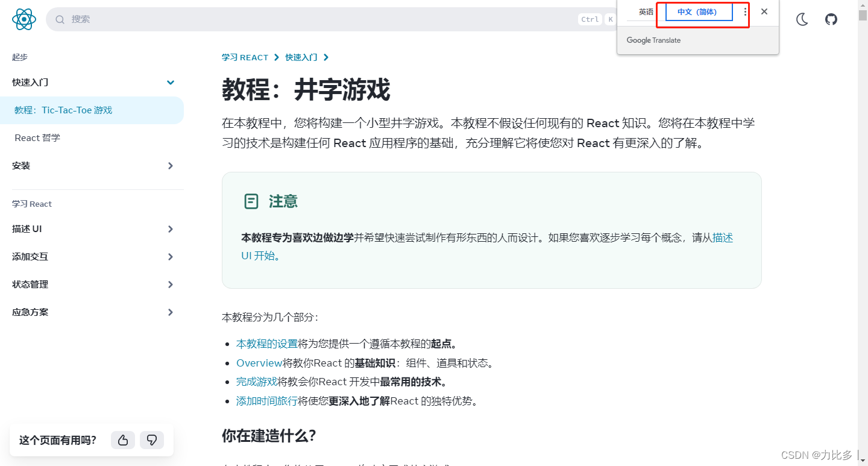868x466 pixels.
Task: Click the 起步 sidebar label
Action: [20, 57]
